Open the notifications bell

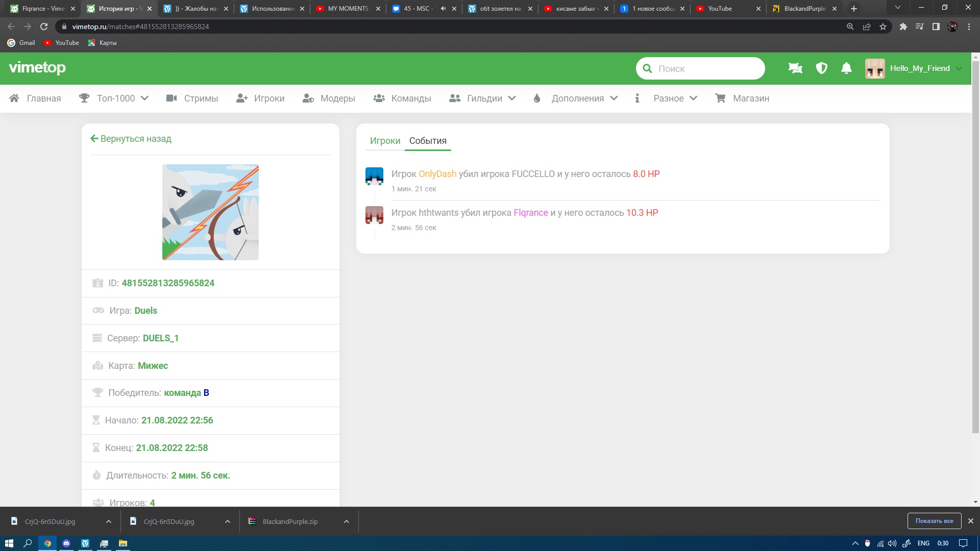(x=846, y=68)
